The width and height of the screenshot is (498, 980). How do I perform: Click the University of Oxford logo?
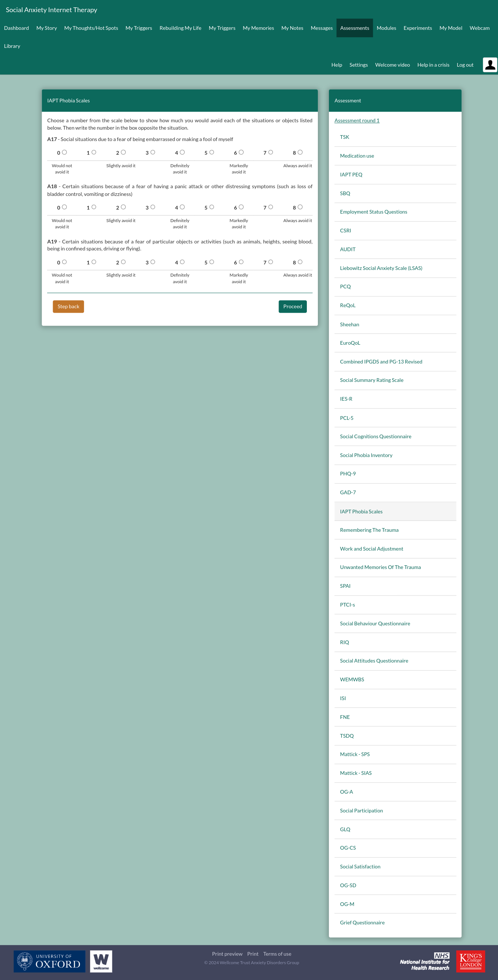pos(49,961)
